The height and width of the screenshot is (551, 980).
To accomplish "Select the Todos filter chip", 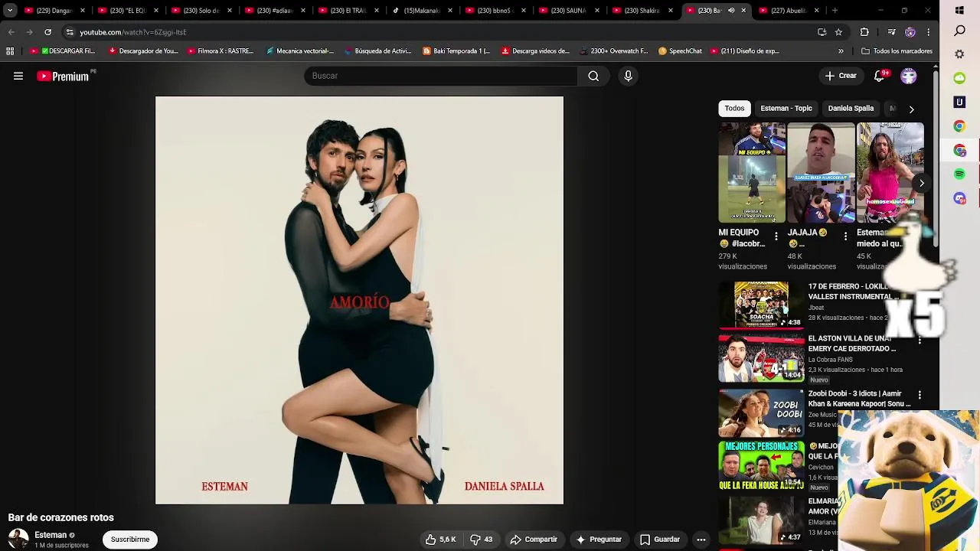I will [734, 109].
